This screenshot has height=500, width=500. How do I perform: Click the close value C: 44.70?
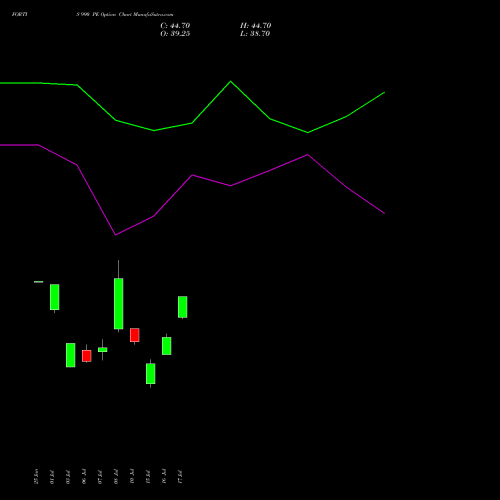click(x=175, y=26)
